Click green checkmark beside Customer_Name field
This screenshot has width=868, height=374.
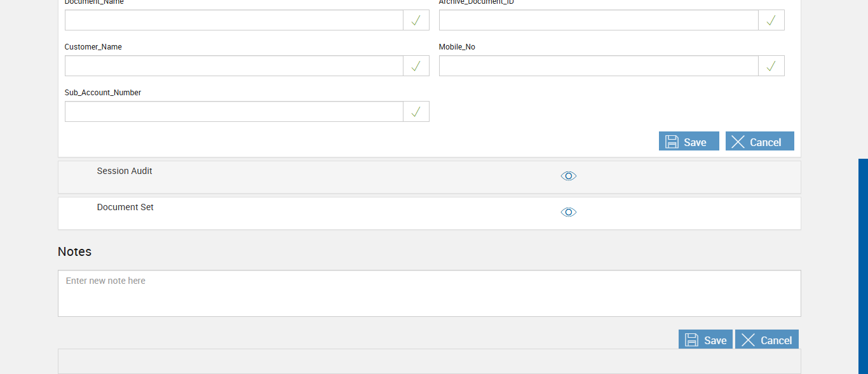pos(416,66)
